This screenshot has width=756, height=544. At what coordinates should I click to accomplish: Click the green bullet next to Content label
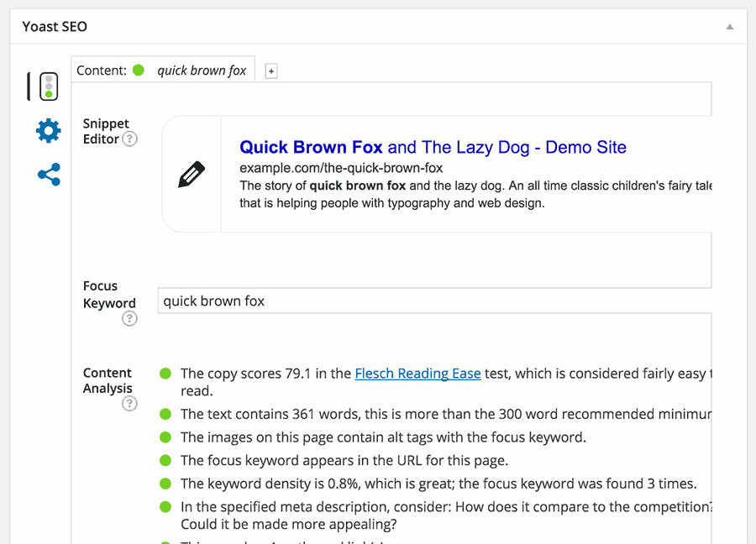(138, 70)
